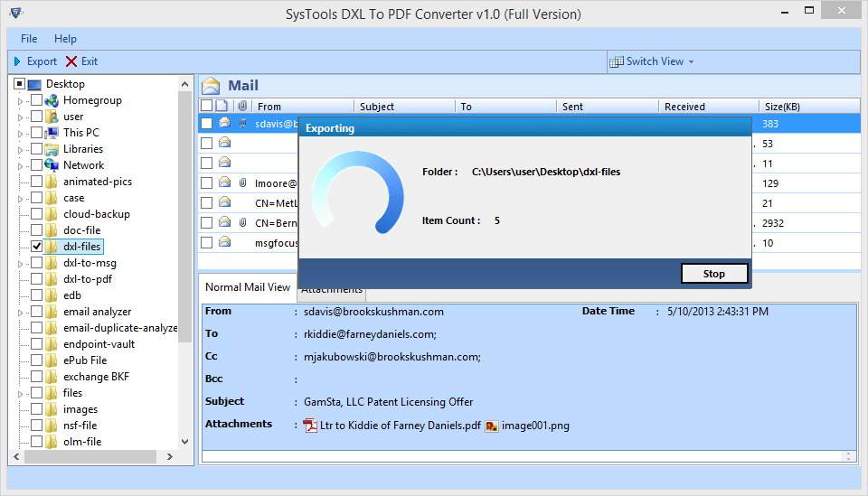Click the image001.png attachment icon
Viewport: 868px width, 496px height.
pyautogui.click(x=492, y=426)
